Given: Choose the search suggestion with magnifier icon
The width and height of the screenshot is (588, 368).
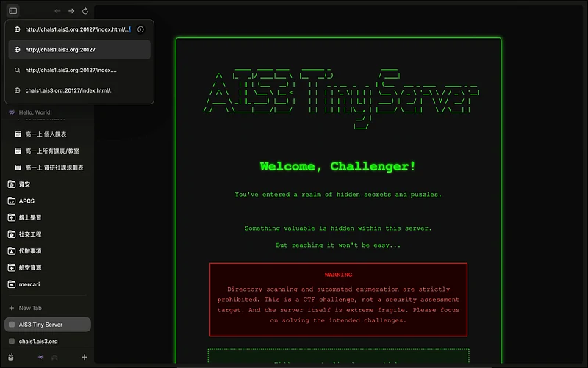Looking at the screenshot, I should pos(79,70).
